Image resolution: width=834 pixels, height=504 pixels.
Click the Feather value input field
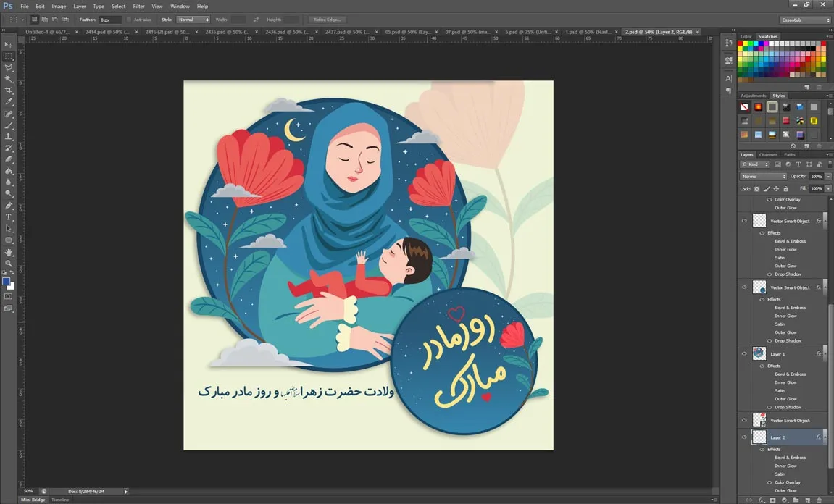click(110, 20)
